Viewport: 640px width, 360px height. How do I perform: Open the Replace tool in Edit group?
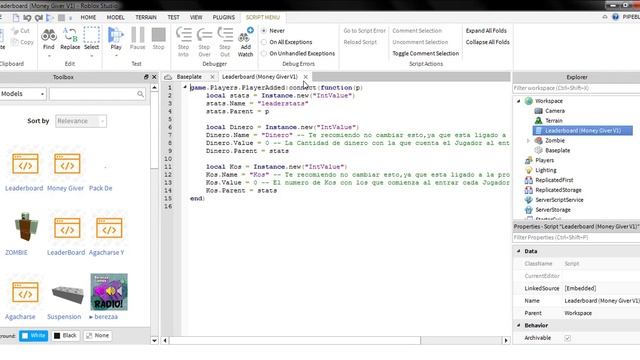click(70, 39)
